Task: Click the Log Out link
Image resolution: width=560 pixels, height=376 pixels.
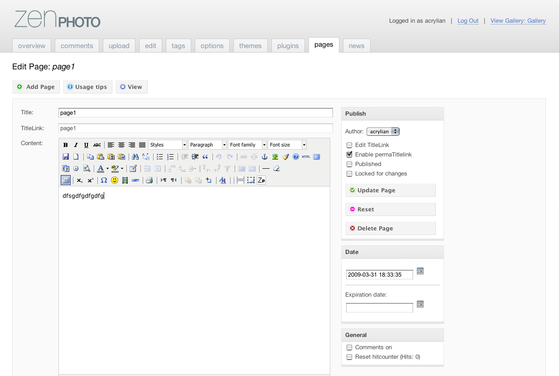Action: tap(468, 21)
